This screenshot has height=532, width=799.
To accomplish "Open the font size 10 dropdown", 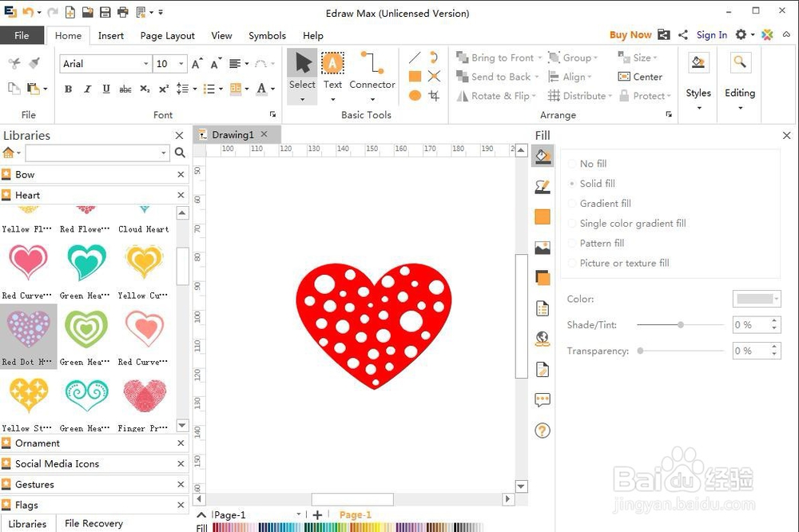I will point(181,64).
